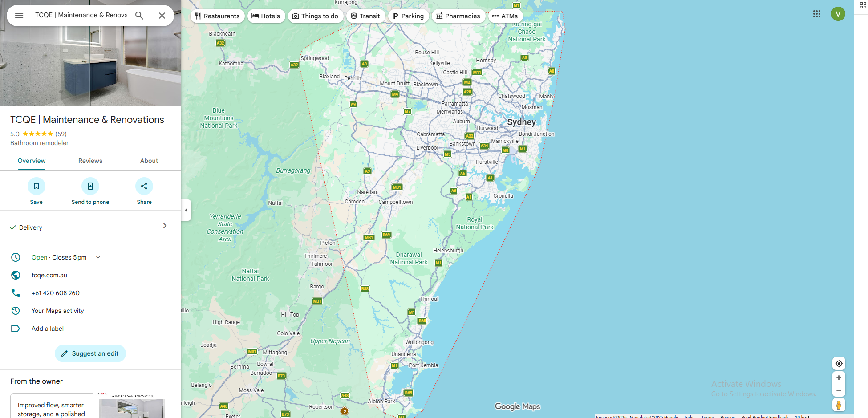The image size is (868, 418).
Task: Show Things to do on map
Action: tap(315, 16)
